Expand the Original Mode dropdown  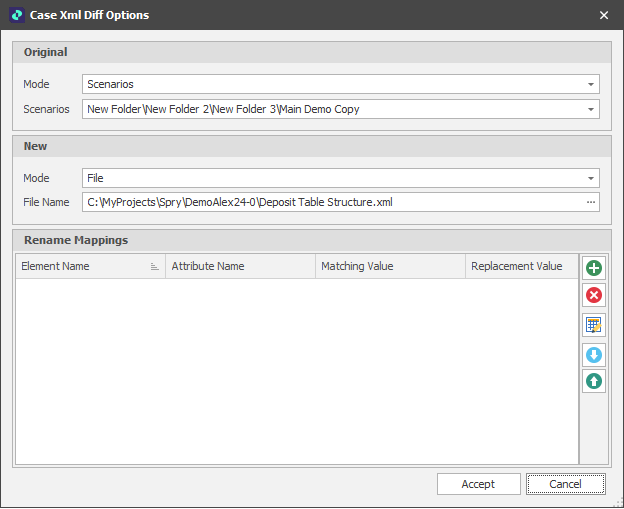tap(591, 85)
